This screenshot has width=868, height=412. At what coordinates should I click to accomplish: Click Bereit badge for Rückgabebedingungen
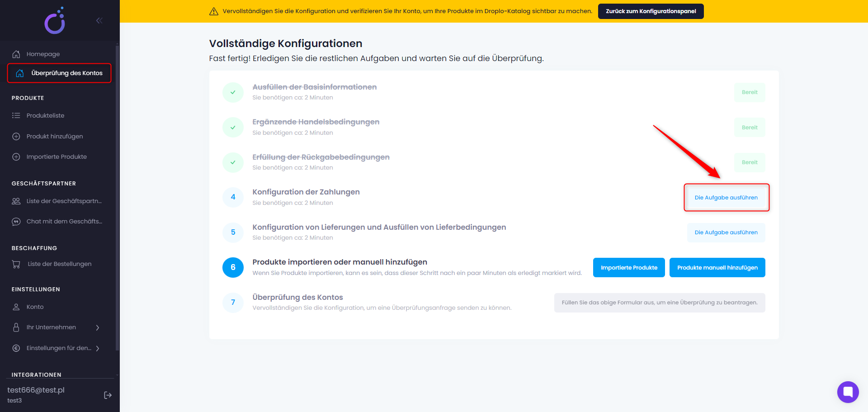[750, 162]
